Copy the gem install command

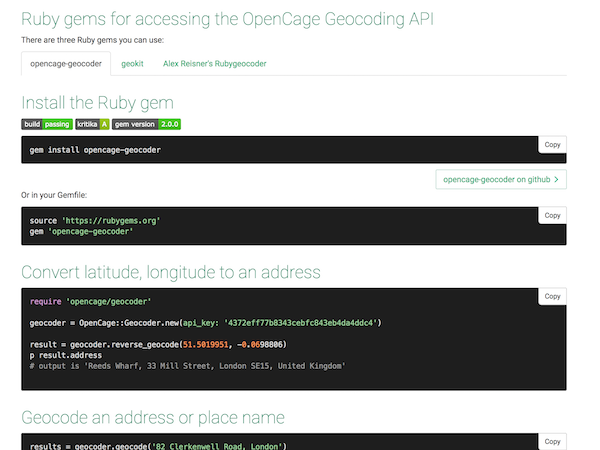click(x=552, y=145)
